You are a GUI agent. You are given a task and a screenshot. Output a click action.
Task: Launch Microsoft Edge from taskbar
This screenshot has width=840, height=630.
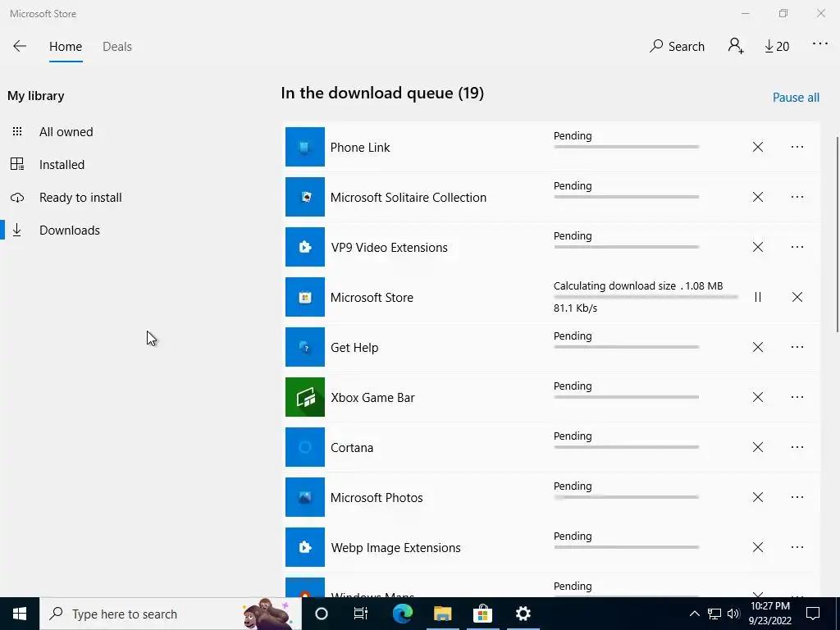tap(402, 614)
